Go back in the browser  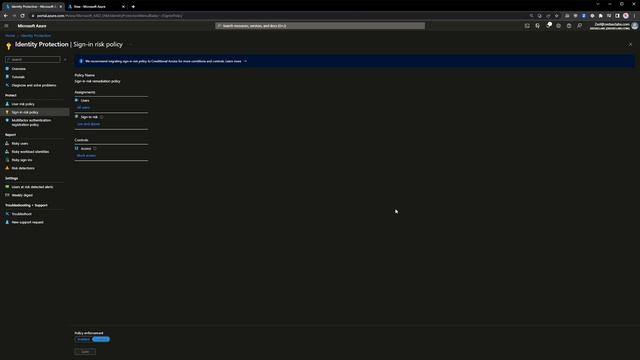[x=6, y=16]
